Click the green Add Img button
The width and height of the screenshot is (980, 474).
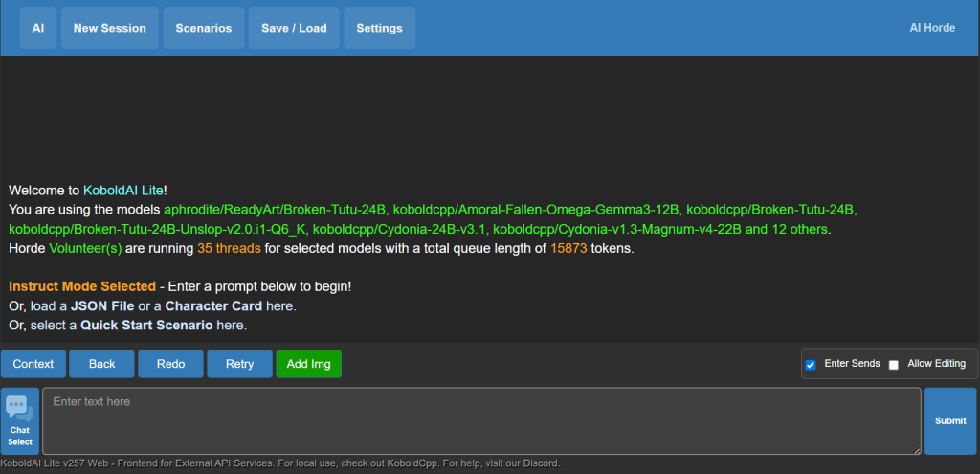coord(309,364)
